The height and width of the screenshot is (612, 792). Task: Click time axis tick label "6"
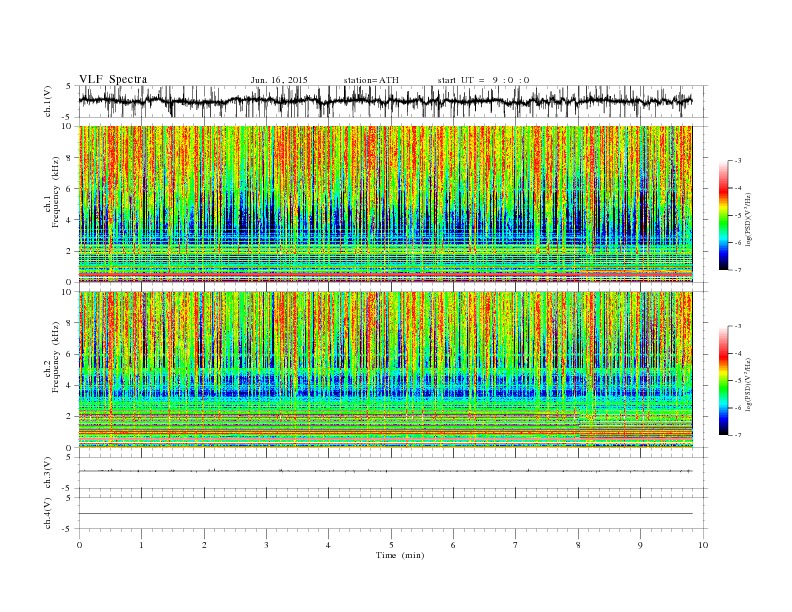453,545
